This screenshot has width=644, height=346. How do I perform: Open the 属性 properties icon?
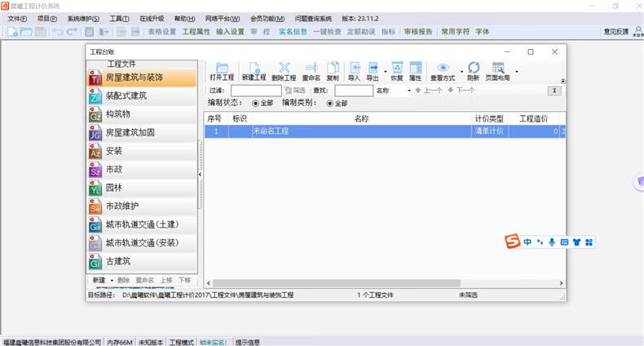(415, 69)
